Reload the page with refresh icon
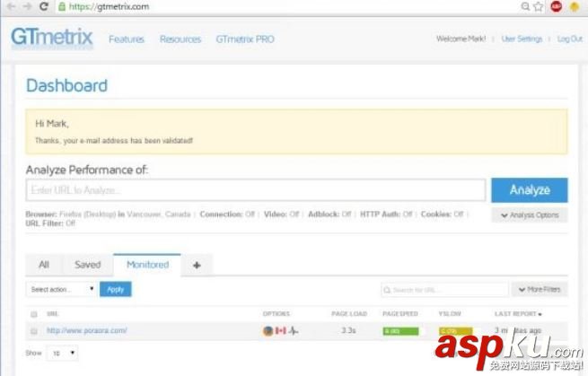Screen dimensions: 588x376 (44, 6)
